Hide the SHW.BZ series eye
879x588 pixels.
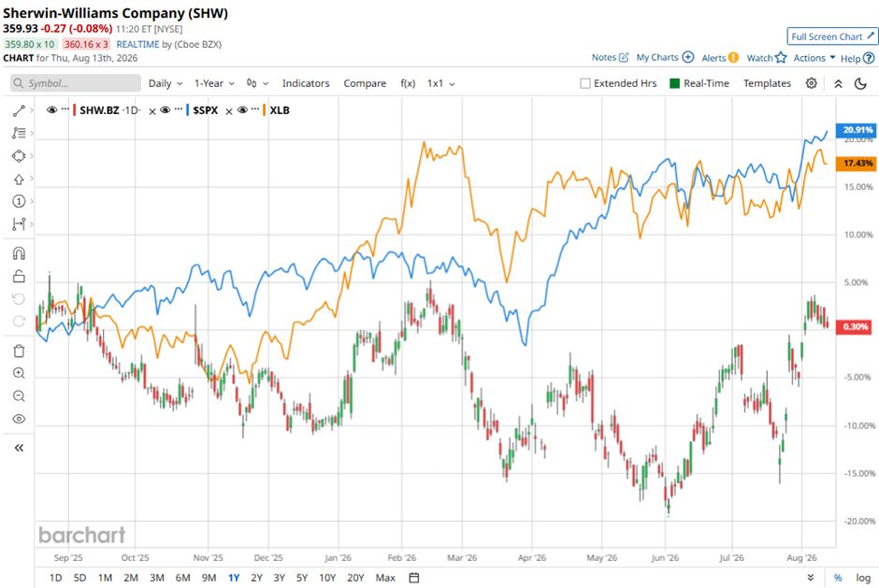pos(51,110)
